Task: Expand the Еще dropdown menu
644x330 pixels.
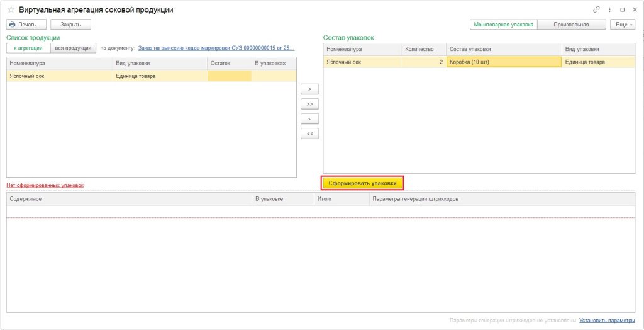Action: point(622,25)
